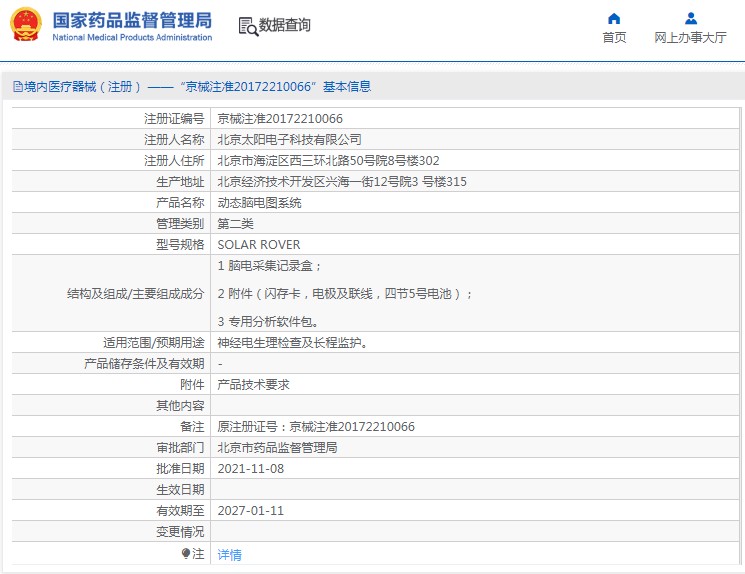Viewport: 745px width, 574px height.
Task: Click the document icon before 境内医疗器械
Action: [17, 87]
